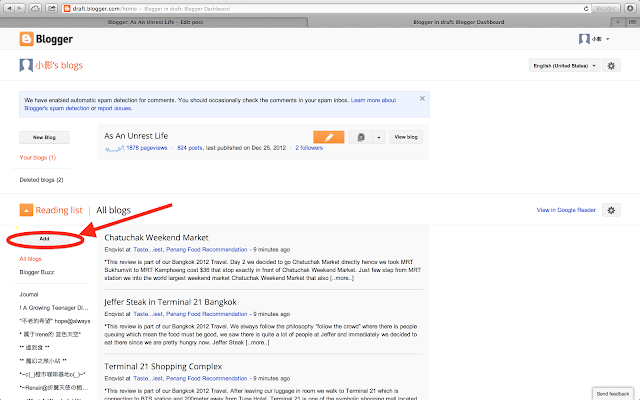Switch to the Edit post tab
This screenshot has width=640, height=400.
[155, 22]
